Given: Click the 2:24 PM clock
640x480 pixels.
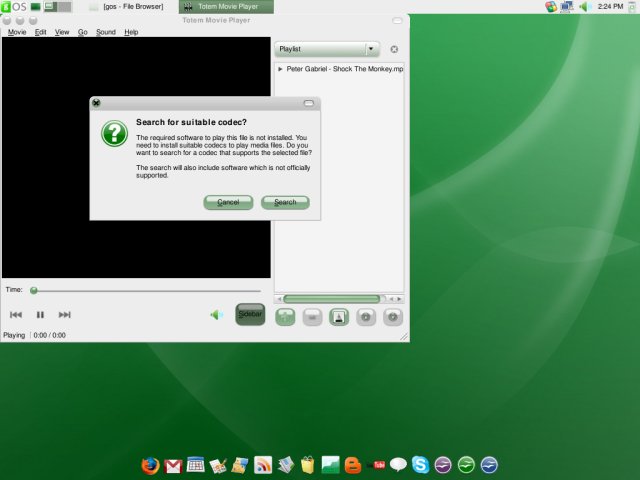Looking at the screenshot, I should [x=610, y=7].
